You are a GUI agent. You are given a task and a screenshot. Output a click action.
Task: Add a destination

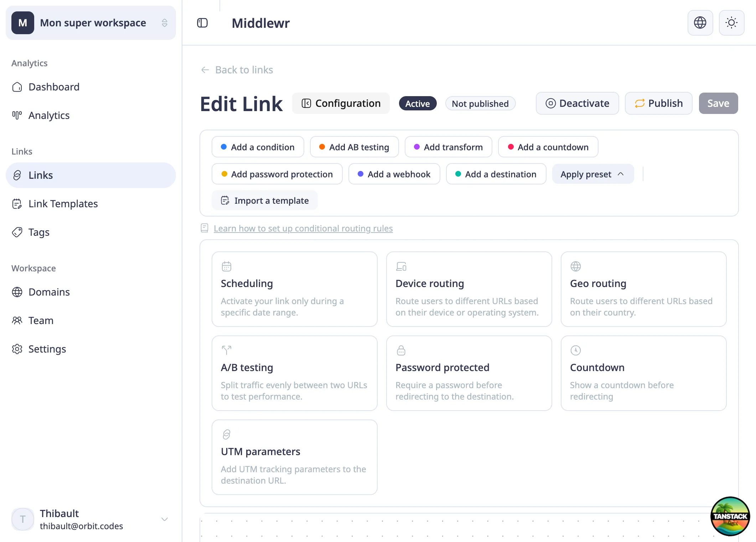point(496,174)
